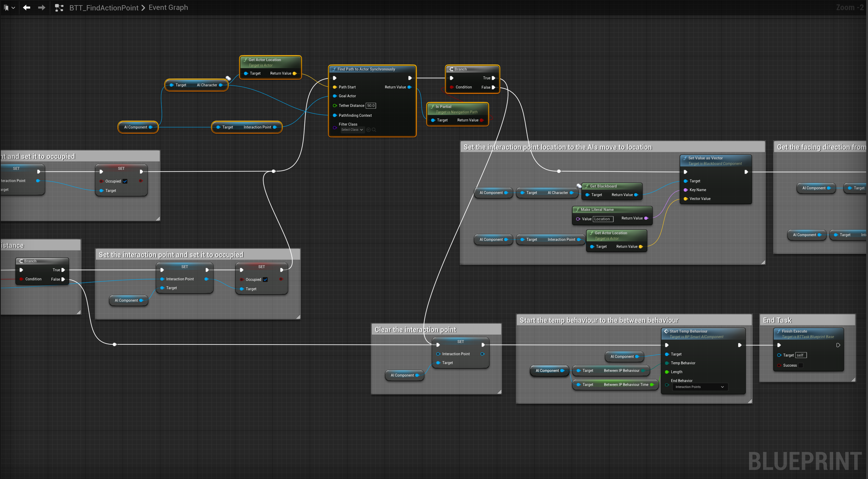This screenshot has width=868, height=479.
Task: Click the browse magnifier icon under Filter Class
Action: [x=374, y=130]
